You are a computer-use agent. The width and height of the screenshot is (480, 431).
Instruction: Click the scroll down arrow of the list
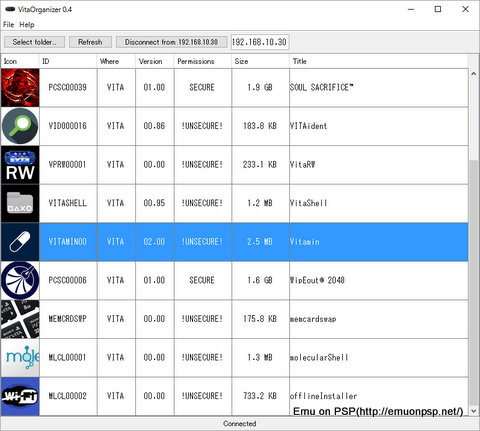[x=473, y=411]
